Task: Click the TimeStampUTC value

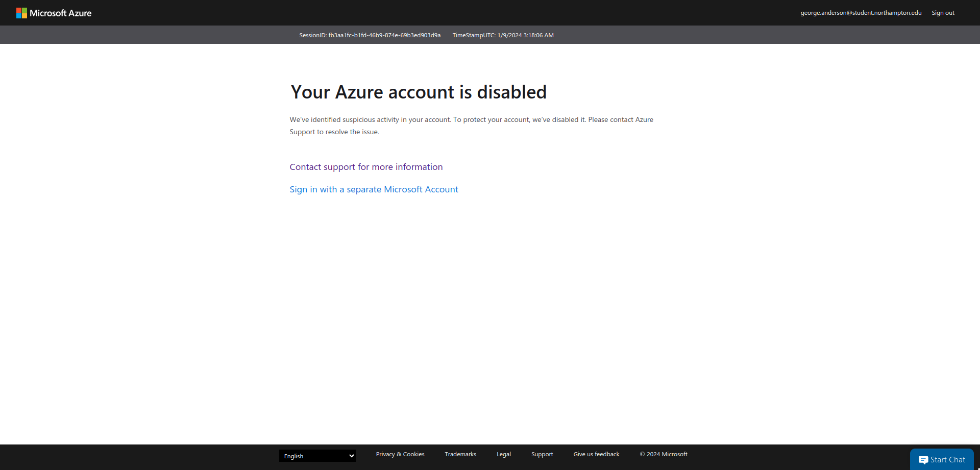Action: click(503, 35)
